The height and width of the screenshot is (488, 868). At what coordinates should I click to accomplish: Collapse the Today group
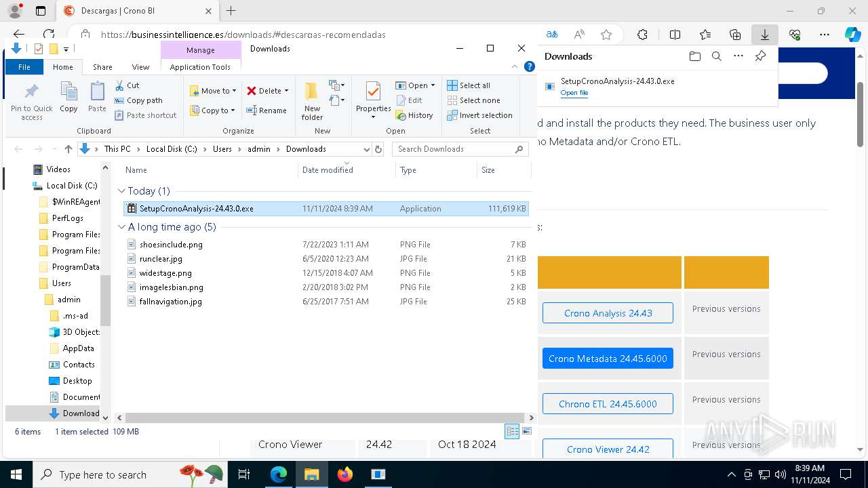122,191
